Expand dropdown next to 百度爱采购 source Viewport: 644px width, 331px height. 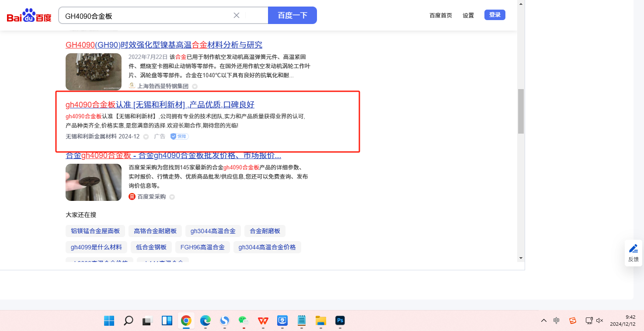coord(172,197)
